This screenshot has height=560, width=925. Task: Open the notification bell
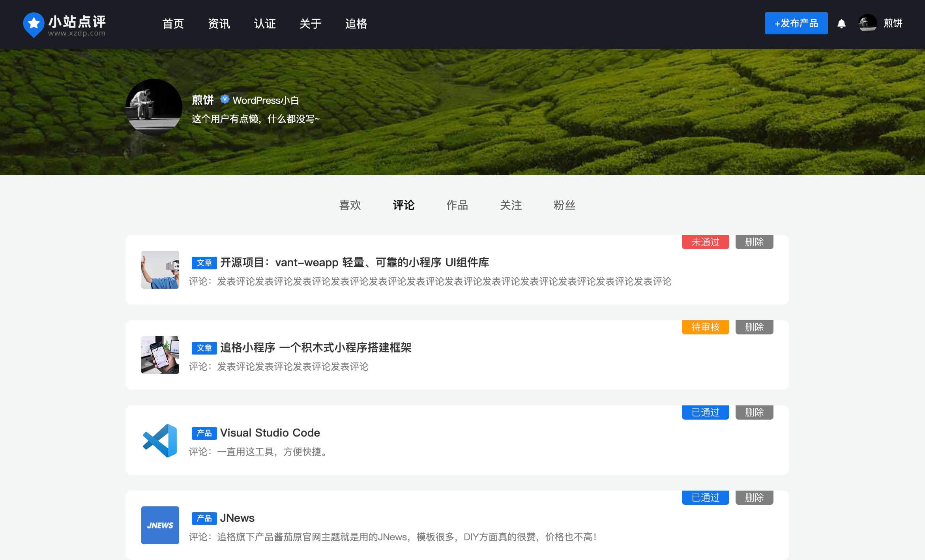(841, 24)
